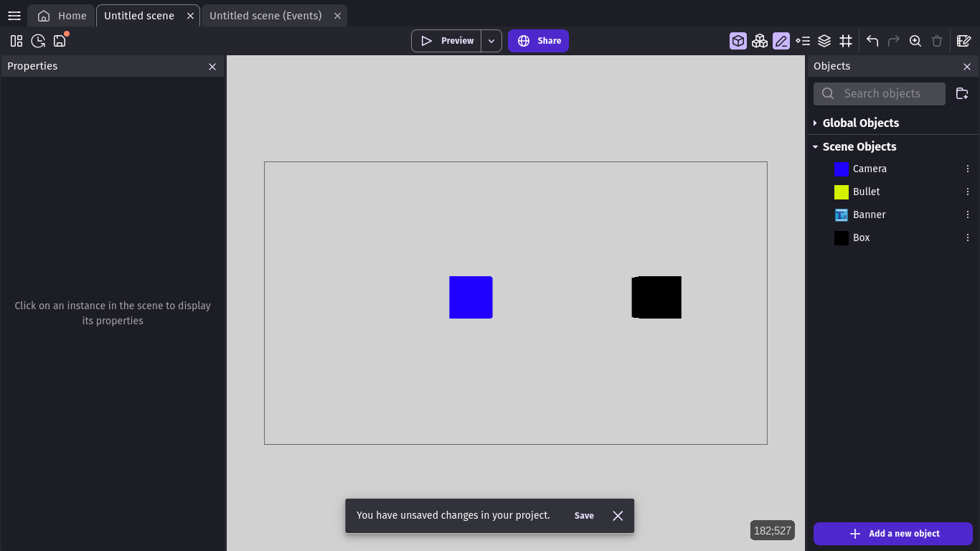980x551 pixels.
Task: Select the Untitled scene tab
Action: click(x=139, y=16)
